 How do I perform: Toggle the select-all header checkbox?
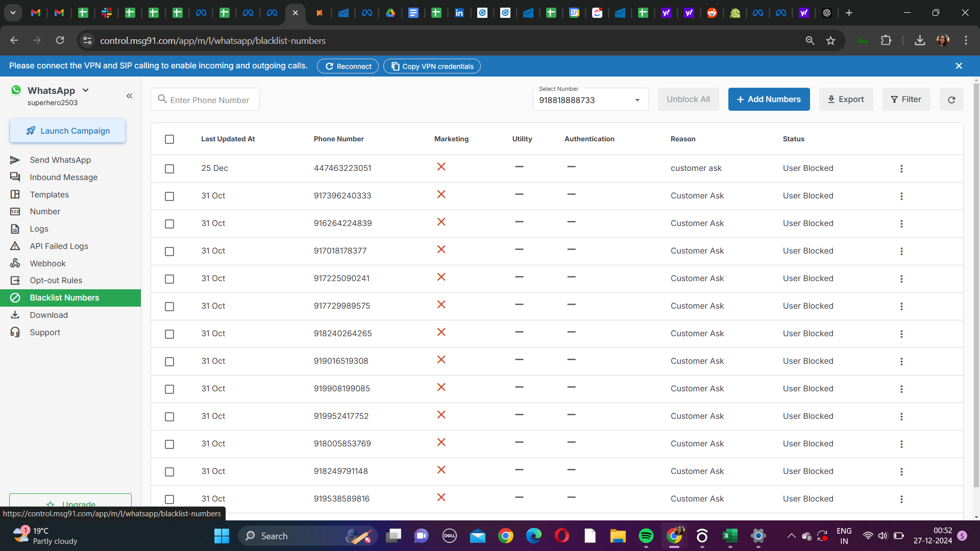(x=169, y=139)
